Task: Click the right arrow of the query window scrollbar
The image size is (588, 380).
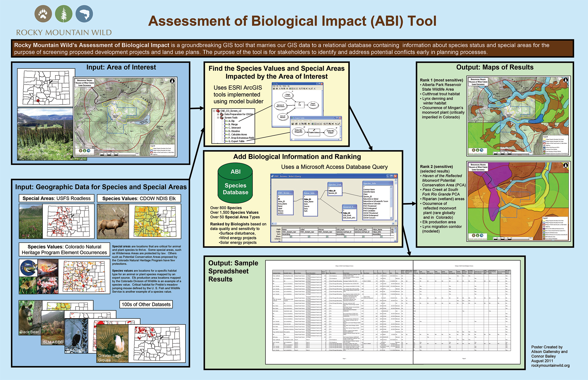Action: click(393, 223)
